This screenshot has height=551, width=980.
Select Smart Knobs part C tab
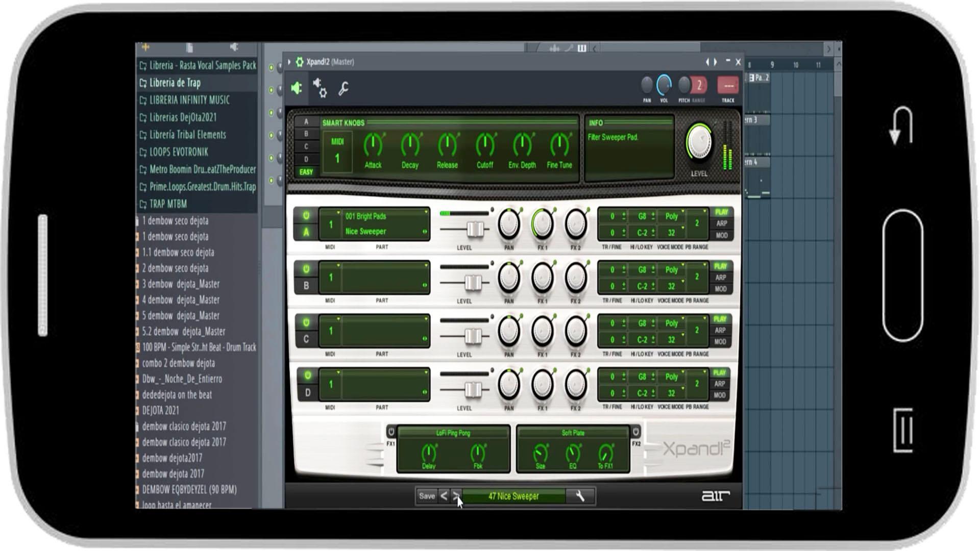tap(306, 146)
